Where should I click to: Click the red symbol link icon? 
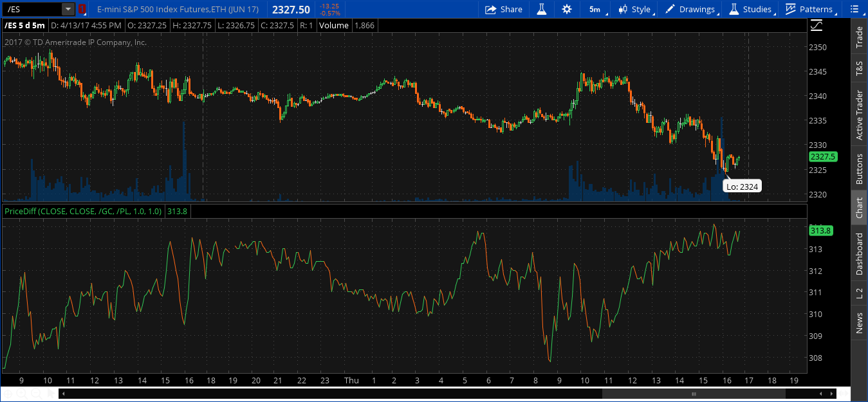pyautogui.click(x=82, y=9)
